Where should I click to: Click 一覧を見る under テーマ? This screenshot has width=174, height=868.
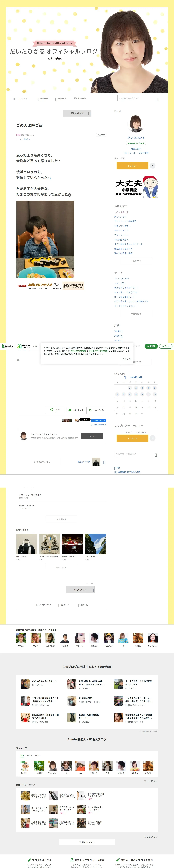pos(136,313)
